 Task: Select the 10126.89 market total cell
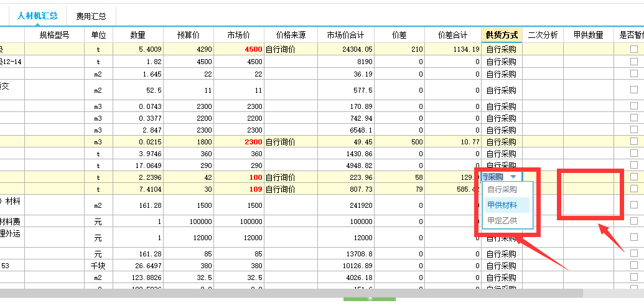tap(346, 266)
